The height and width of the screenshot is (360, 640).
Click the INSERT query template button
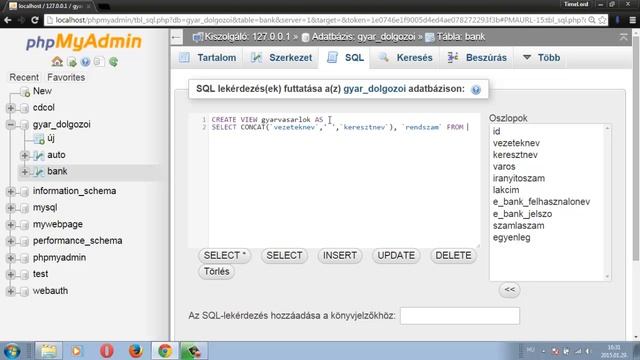(340, 256)
